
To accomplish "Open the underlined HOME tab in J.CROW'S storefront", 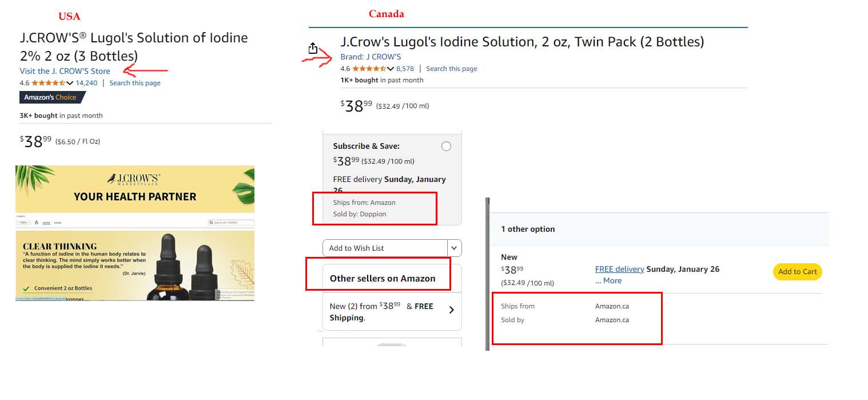I will 46,222.
